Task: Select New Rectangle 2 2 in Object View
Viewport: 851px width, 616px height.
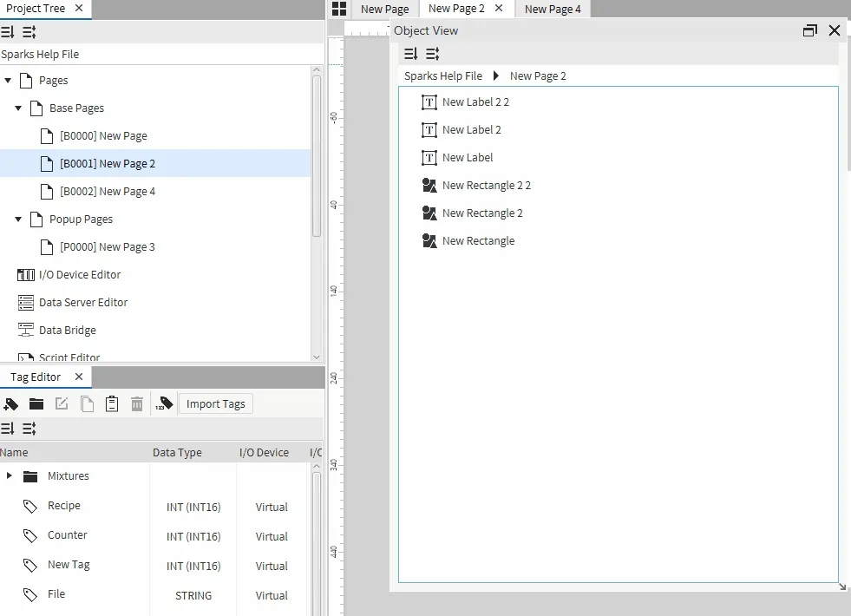Action: [486, 186]
